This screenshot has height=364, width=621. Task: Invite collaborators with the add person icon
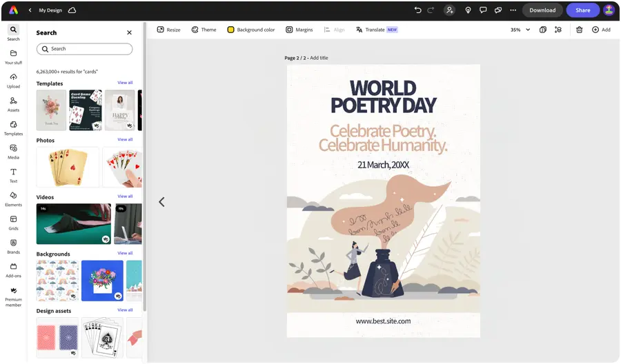click(449, 10)
